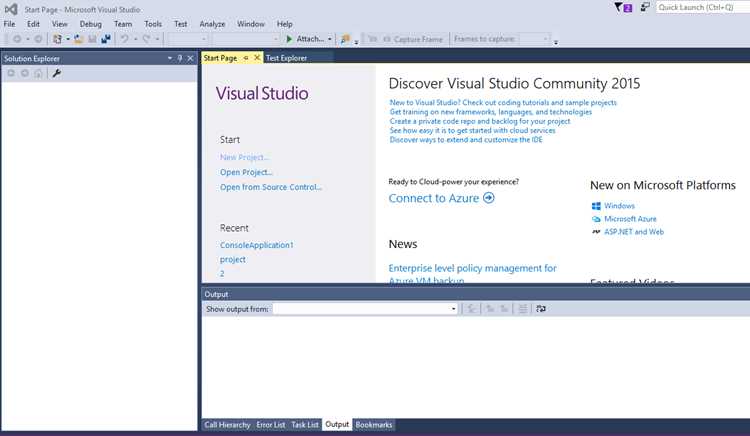Click the Open File folder icon
This screenshot has width=750, height=436.
click(x=78, y=39)
